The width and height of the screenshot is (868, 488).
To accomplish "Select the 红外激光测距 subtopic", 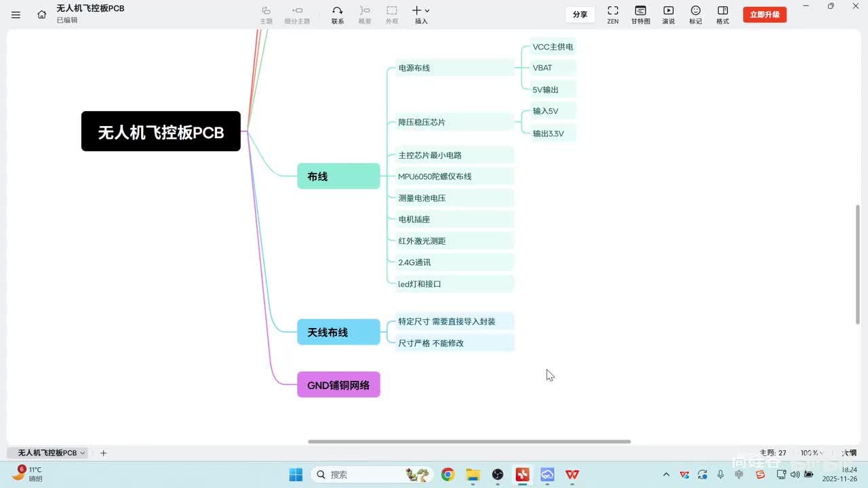I will pyautogui.click(x=454, y=241).
